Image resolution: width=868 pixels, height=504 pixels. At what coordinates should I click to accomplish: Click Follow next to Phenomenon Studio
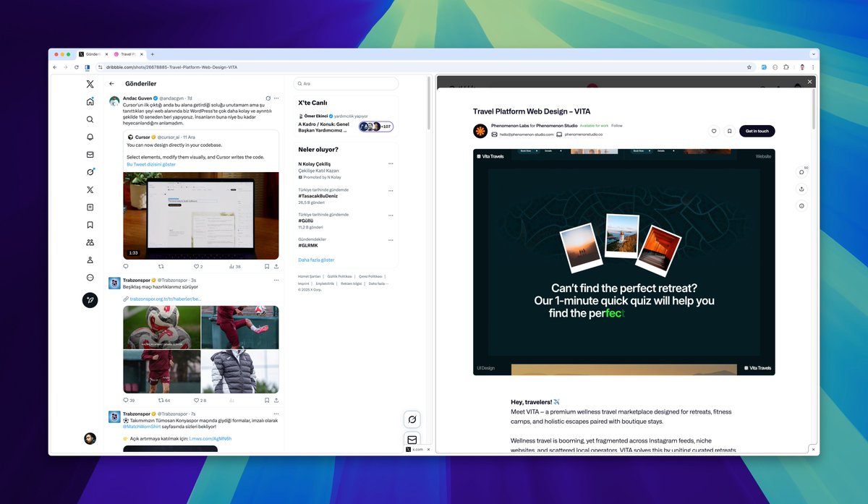[x=617, y=126]
